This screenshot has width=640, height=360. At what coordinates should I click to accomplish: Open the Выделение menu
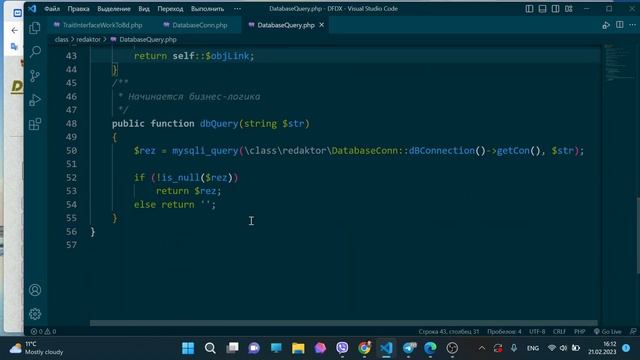[x=114, y=9]
